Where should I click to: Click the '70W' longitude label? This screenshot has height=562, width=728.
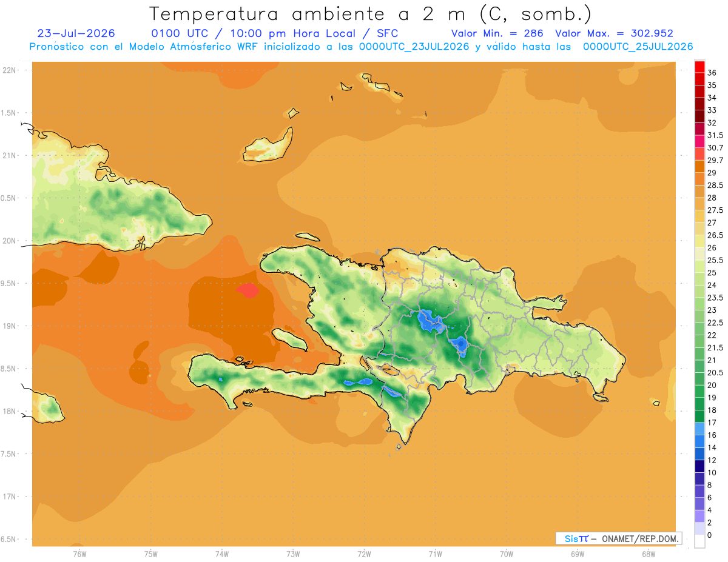click(x=507, y=554)
